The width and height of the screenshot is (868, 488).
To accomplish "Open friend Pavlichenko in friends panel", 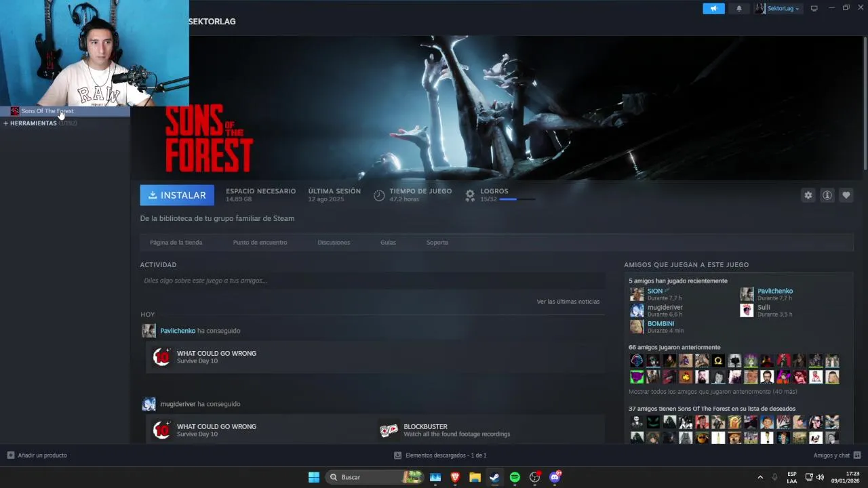I will click(774, 291).
